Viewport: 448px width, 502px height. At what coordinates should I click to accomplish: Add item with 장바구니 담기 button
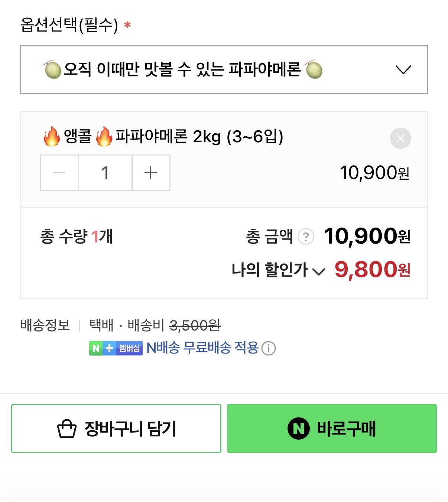click(116, 428)
